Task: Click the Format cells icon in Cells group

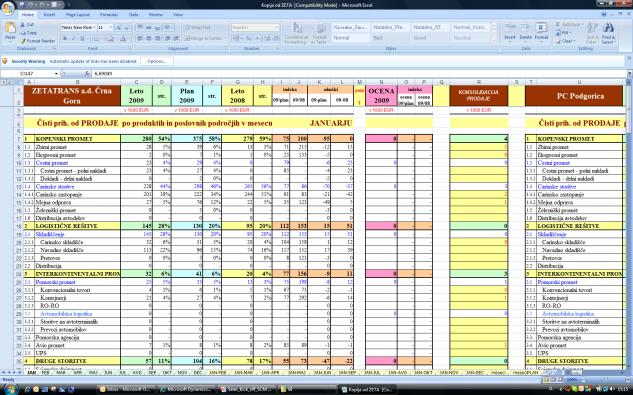Action: point(541,28)
